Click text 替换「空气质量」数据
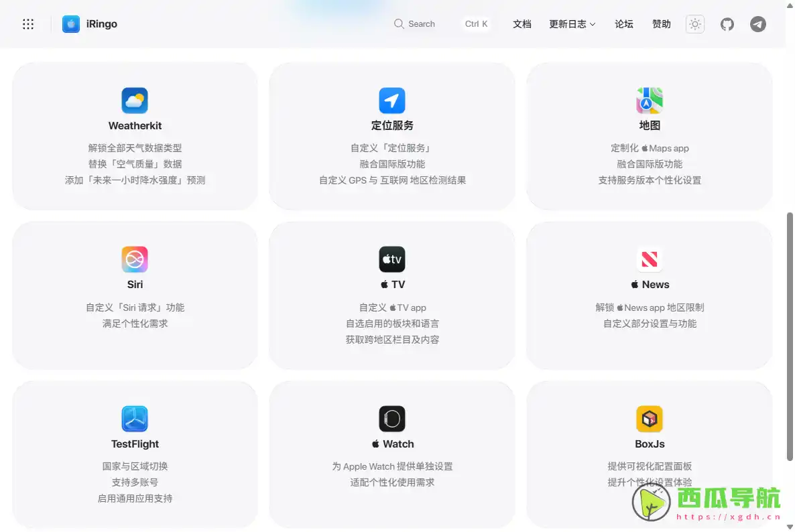The height and width of the screenshot is (532, 795). 135,164
